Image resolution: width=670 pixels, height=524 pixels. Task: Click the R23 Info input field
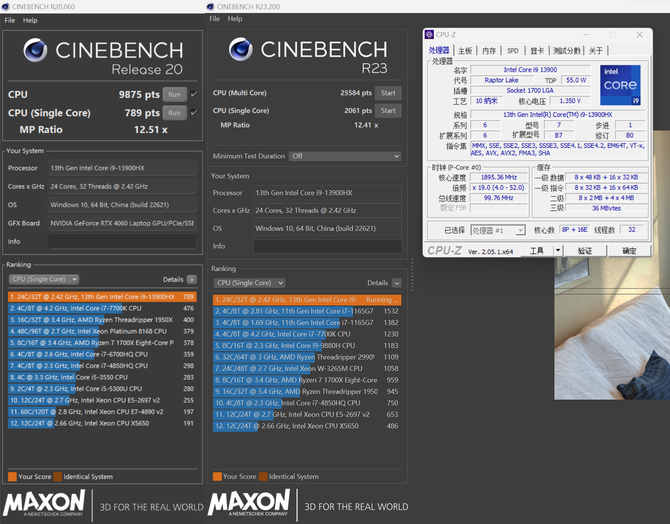pyautogui.click(x=327, y=246)
